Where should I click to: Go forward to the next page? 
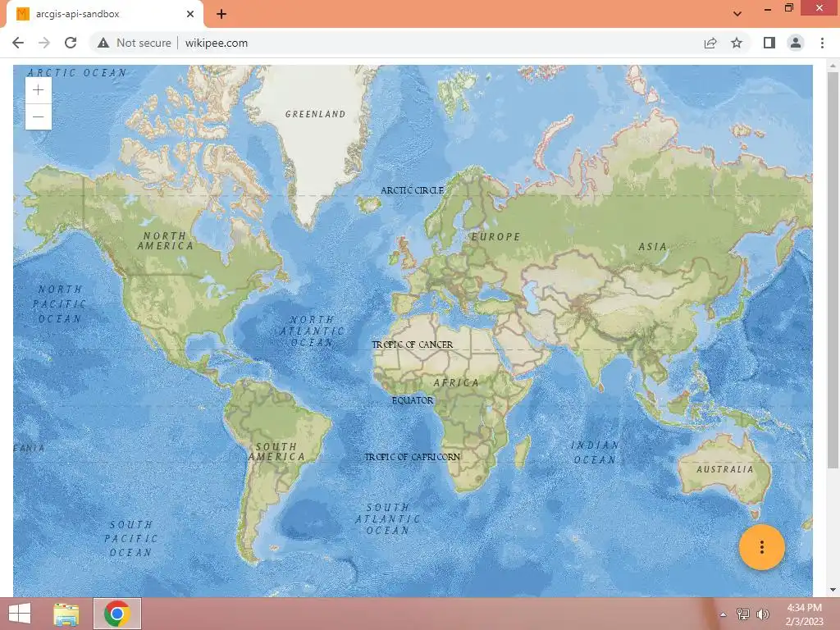tap(44, 43)
